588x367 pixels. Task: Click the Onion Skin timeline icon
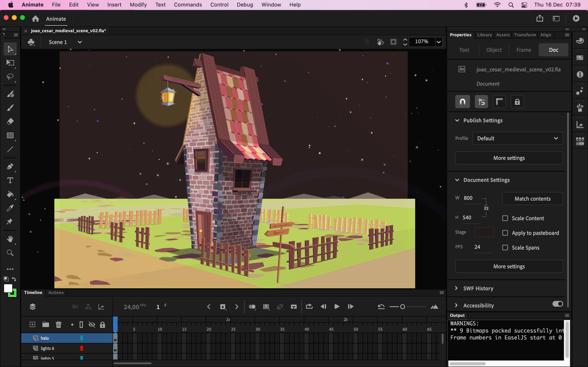[252, 307]
